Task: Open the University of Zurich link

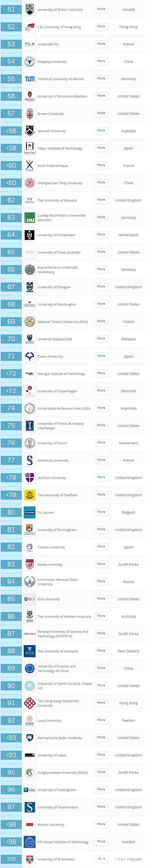Action: coord(52,443)
